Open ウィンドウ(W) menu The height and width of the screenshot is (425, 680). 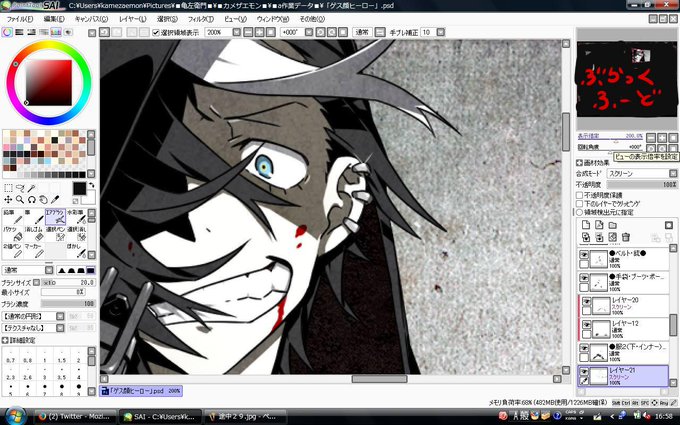point(272,19)
